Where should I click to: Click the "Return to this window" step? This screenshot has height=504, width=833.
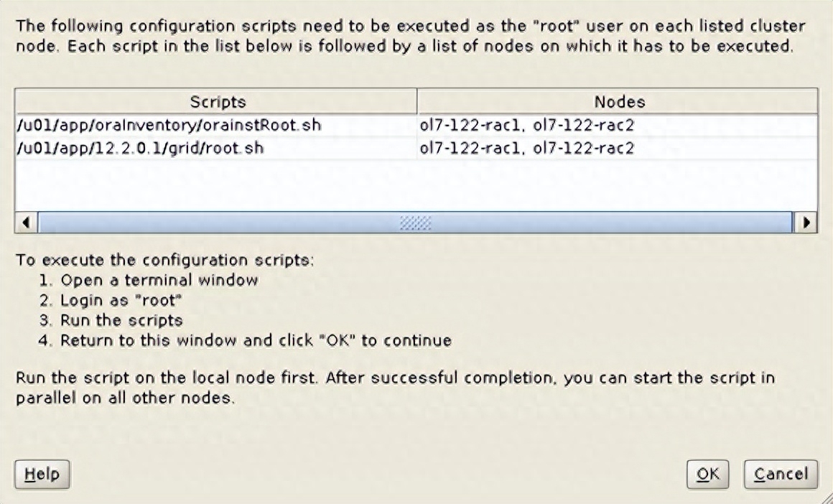pos(255,340)
